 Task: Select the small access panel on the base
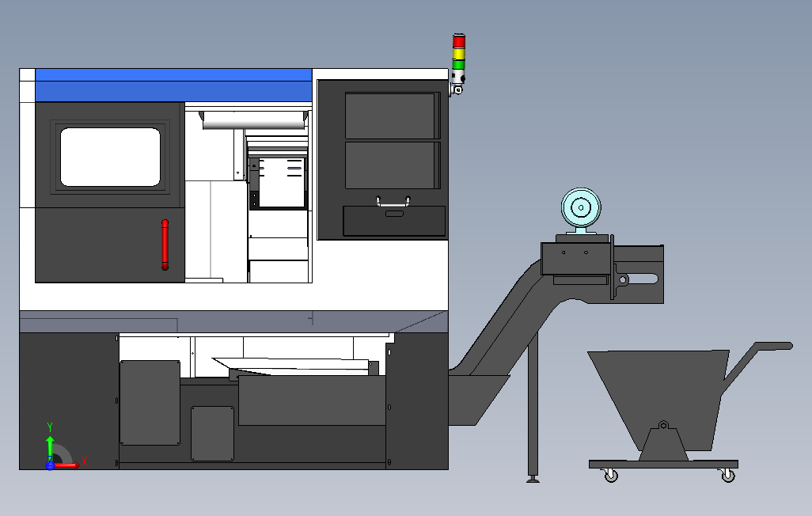tap(212, 433)
